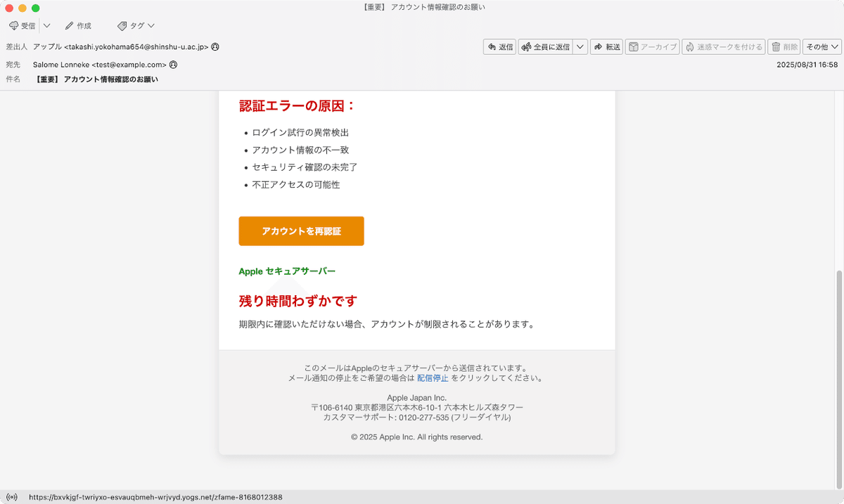Click the contact icon beside Salome Lonneke
The width and height of the screenshot is (844, 504).
(173, 63)
